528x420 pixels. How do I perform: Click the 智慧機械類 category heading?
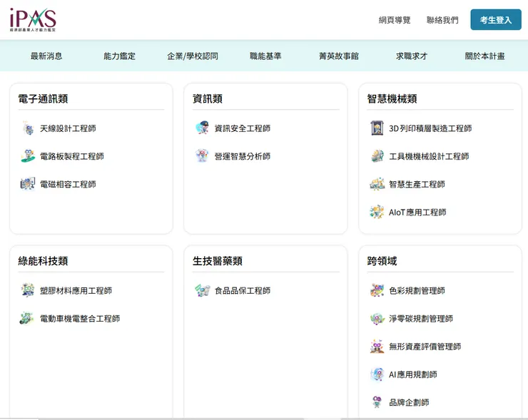(x=392, y=98)
